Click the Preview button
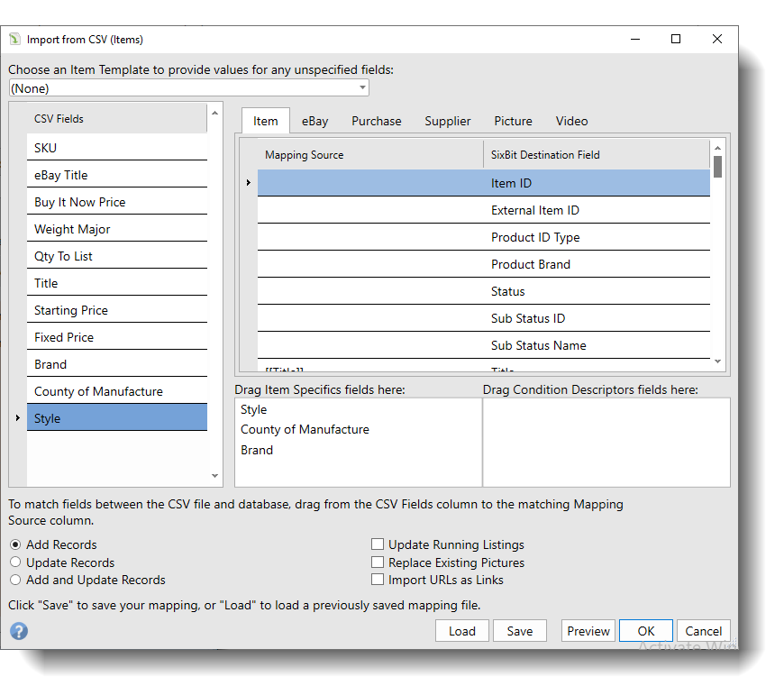 coord(588,631)
